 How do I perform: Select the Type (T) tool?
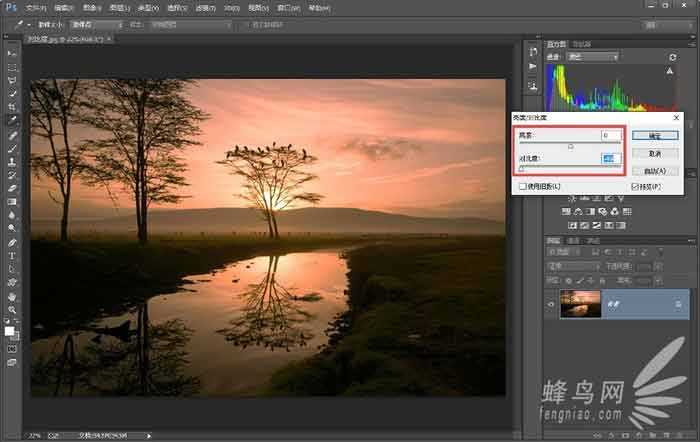point(12,256)
